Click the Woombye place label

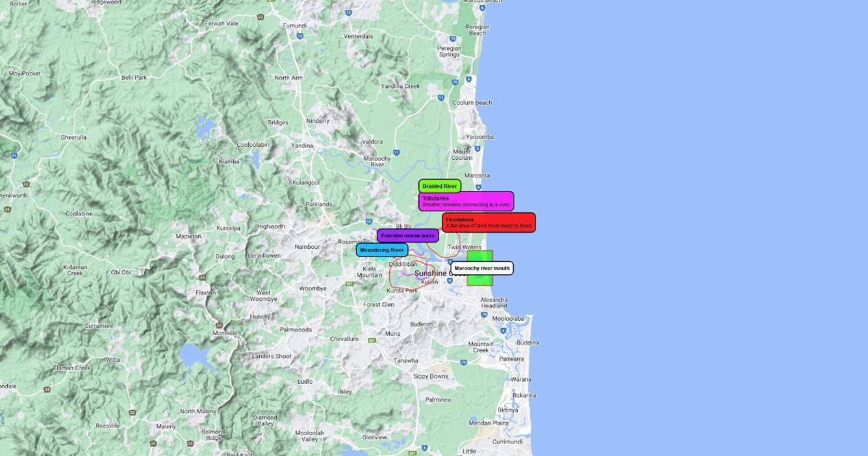tap(312, 288)
